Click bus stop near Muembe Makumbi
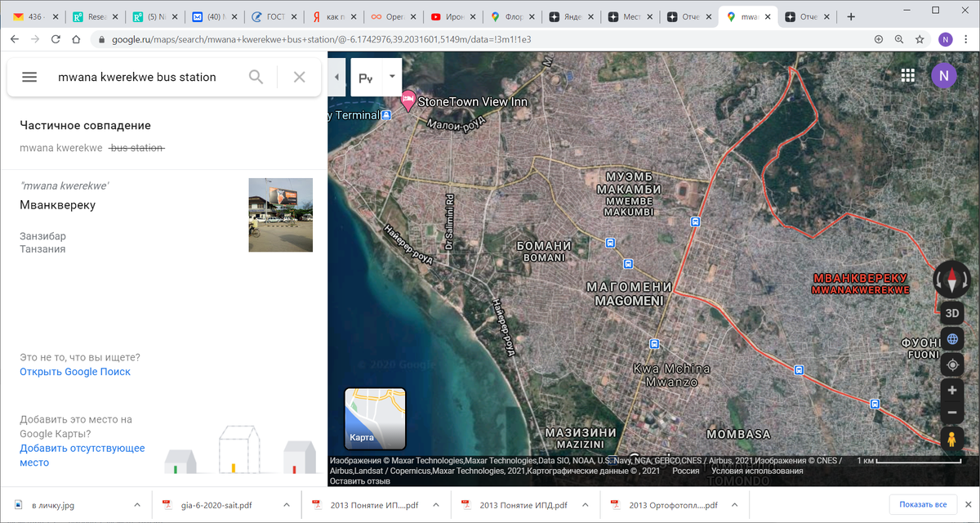The image size is (980, 523). (x=695, y=221)
